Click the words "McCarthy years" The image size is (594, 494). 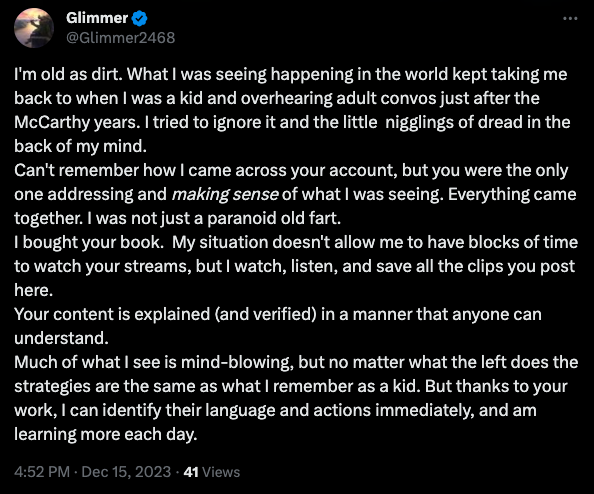[x=75, y=122]
